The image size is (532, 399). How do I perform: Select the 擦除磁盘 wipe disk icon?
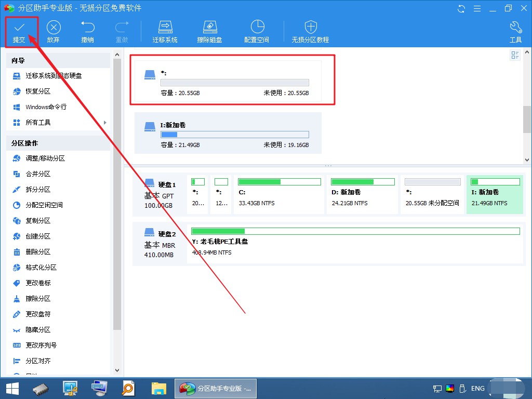[210, 27]
